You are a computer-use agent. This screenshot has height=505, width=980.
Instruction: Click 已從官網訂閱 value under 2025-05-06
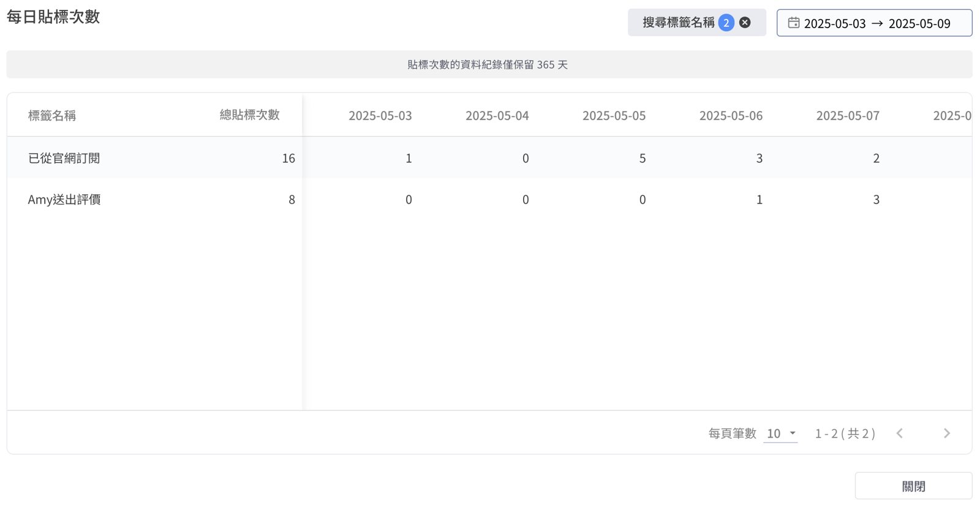pos(759,158)
